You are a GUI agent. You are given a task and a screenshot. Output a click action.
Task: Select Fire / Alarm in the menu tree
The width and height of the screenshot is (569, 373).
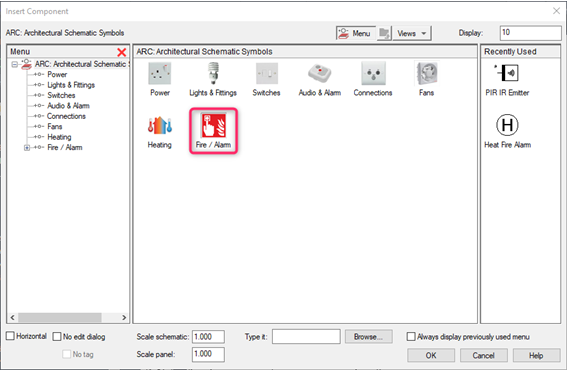click(x=65, y=148)
